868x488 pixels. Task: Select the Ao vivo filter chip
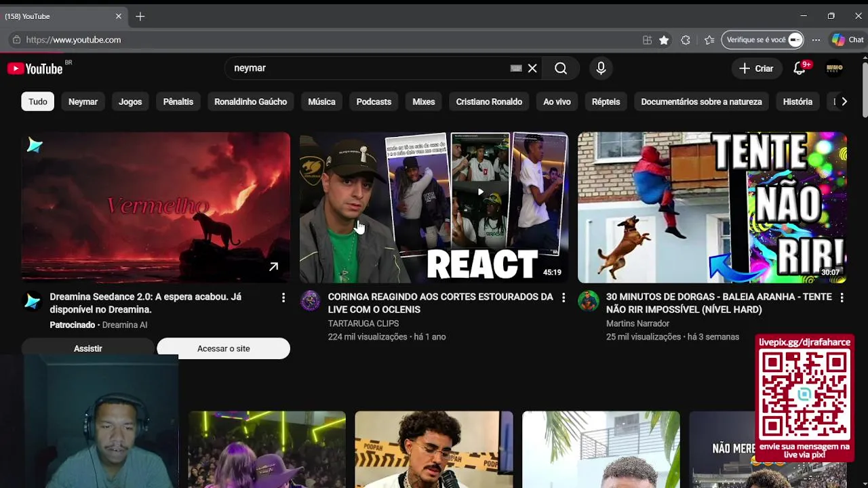[557, 102]
